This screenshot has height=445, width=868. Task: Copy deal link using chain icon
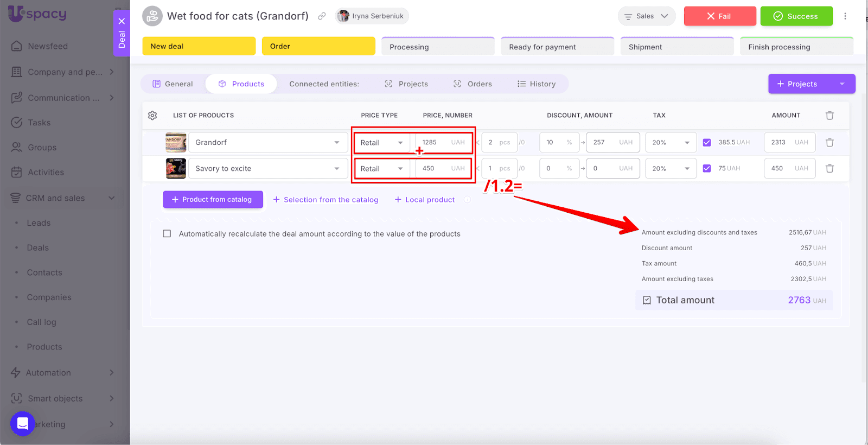tap(322, 16)
